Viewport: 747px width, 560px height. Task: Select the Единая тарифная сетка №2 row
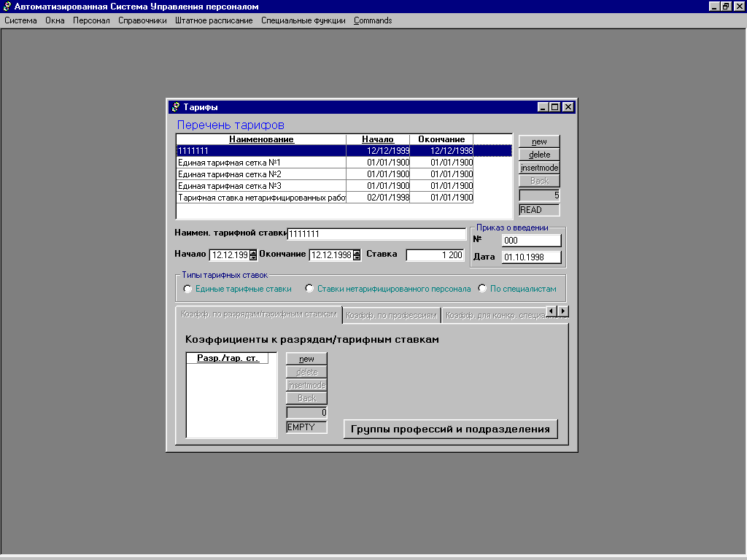pos(261,174)
